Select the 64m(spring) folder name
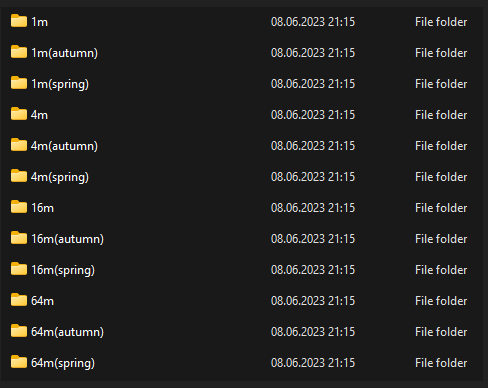The image size is (488, 388). tap(63, 363)
